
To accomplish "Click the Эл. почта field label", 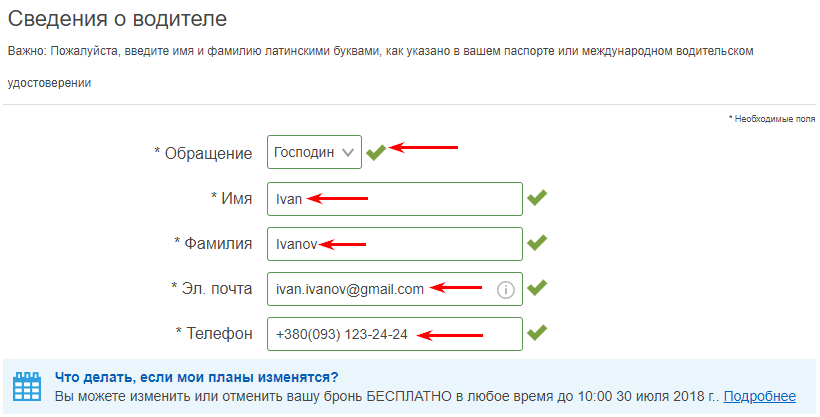I will pos(211,289).
